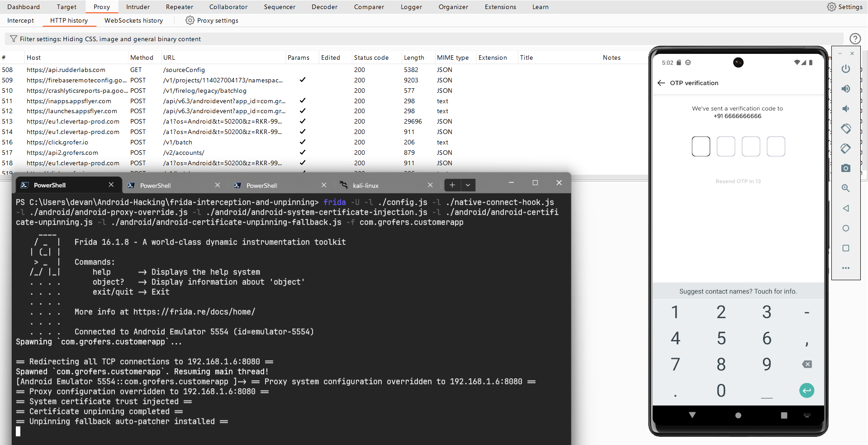Screen dimensions: 868x445
Task: Click emulator sidebar back triangle icon
Action: coord(845,208)
